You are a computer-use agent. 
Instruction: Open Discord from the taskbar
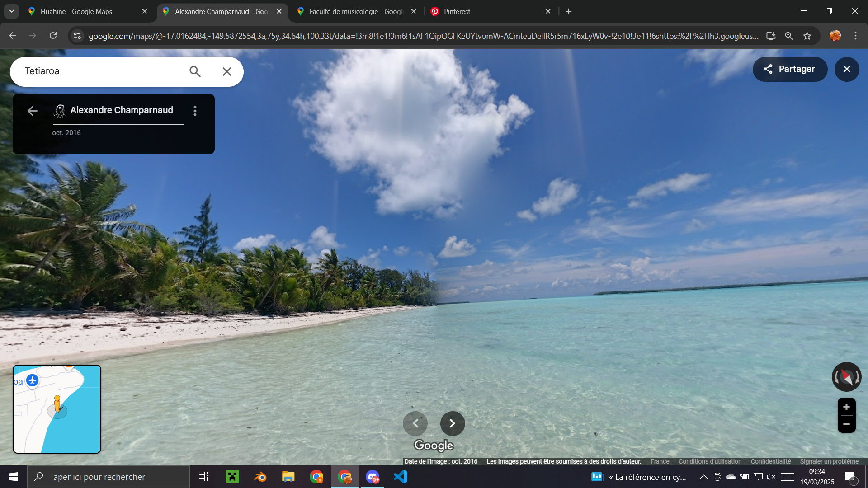[x=373, y=477]
